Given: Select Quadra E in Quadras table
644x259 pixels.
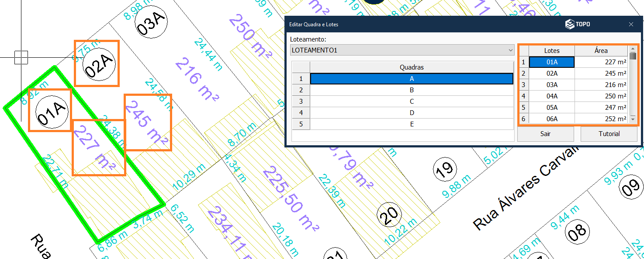Looking at the screenshot, I should (x=411, y=124).
